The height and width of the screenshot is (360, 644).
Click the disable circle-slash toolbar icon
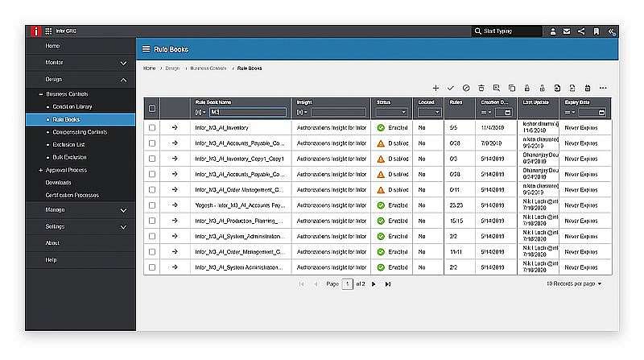pyautogui.click(x=466, y=88)
